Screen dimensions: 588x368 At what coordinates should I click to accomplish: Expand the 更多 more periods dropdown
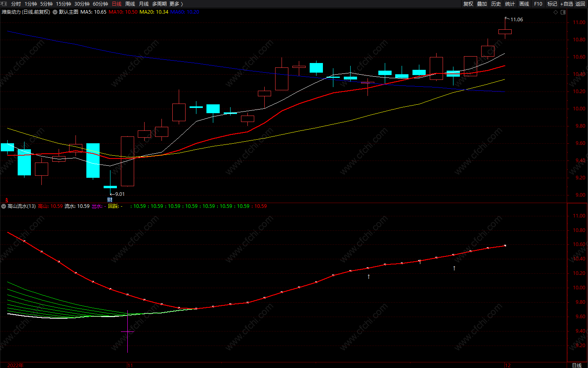tap(176, 4)
